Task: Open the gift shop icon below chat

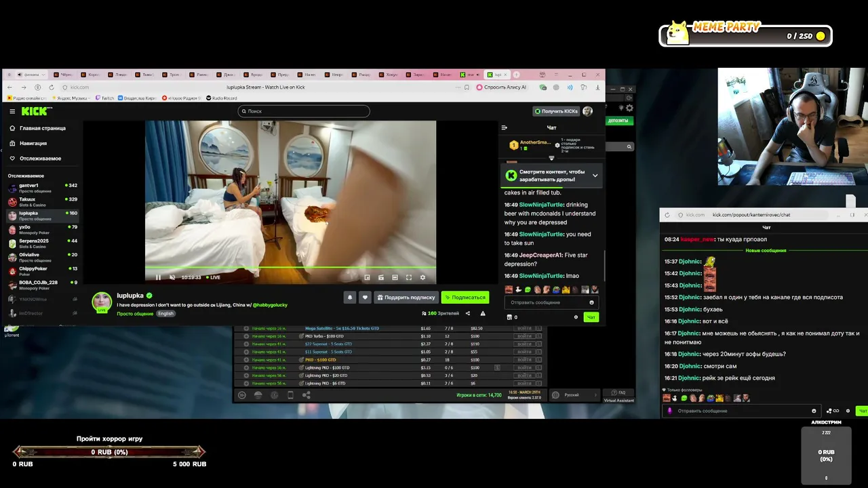Action: 509,317
